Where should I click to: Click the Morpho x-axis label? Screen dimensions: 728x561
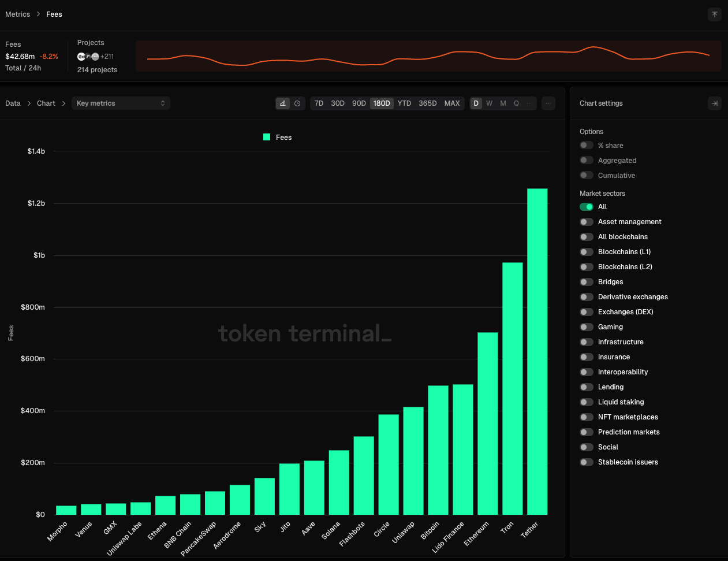[x=58, y=531]
